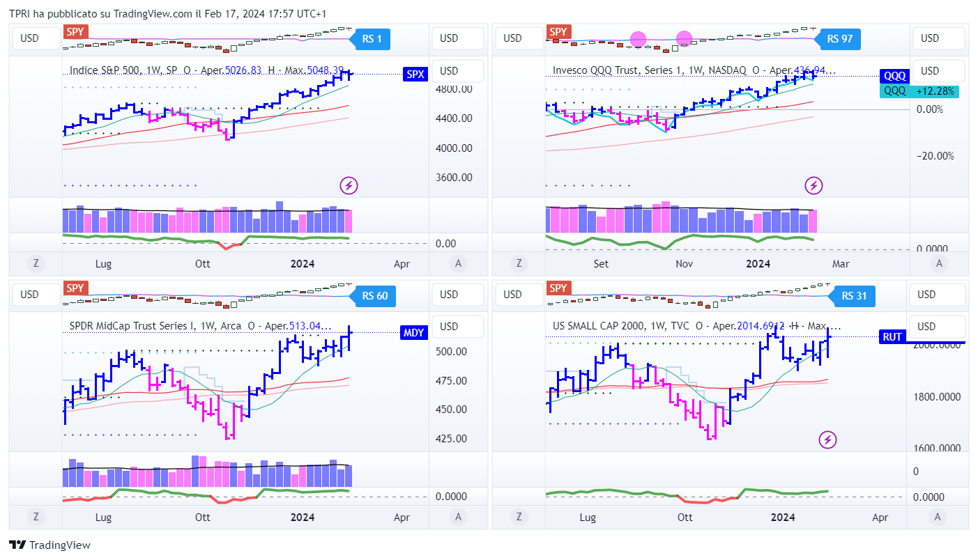Click the TradingView logo at the bottom left

tap(49, 545)
